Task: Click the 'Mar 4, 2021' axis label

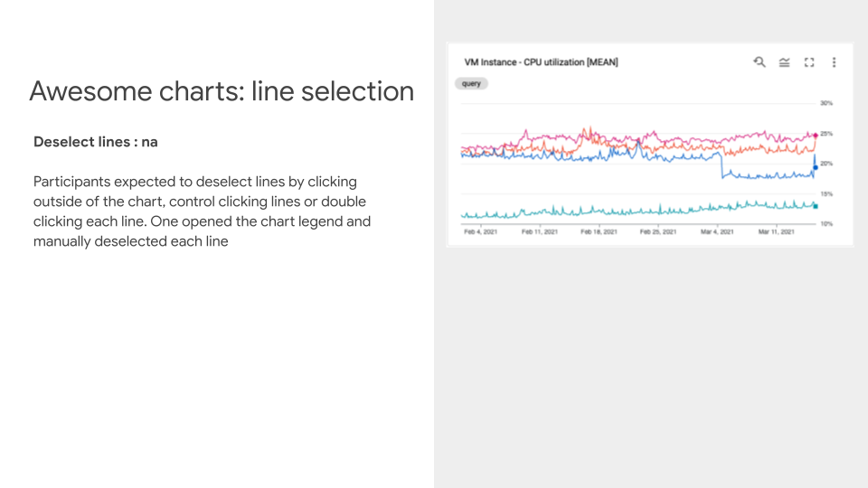Action: tap(717, 231)
